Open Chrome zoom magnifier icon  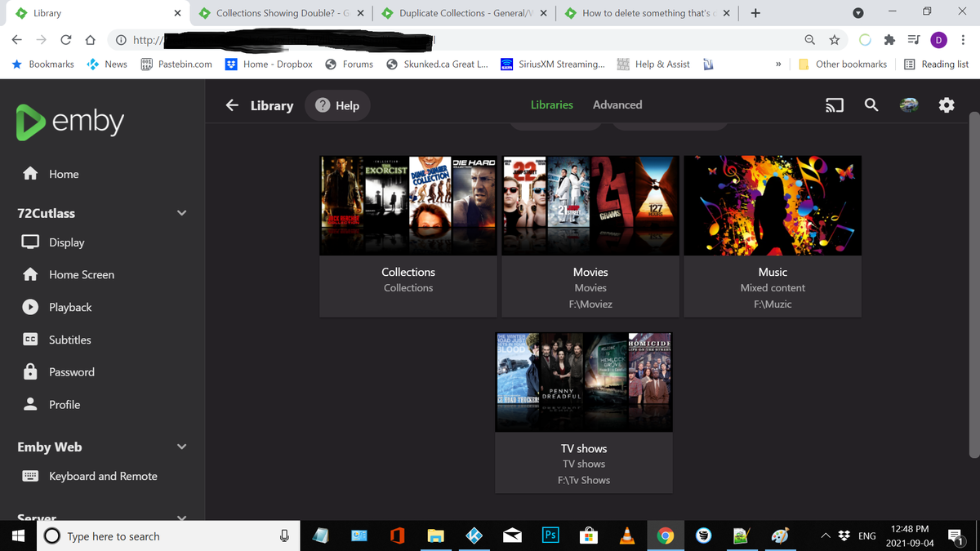[x=809, y=40]
